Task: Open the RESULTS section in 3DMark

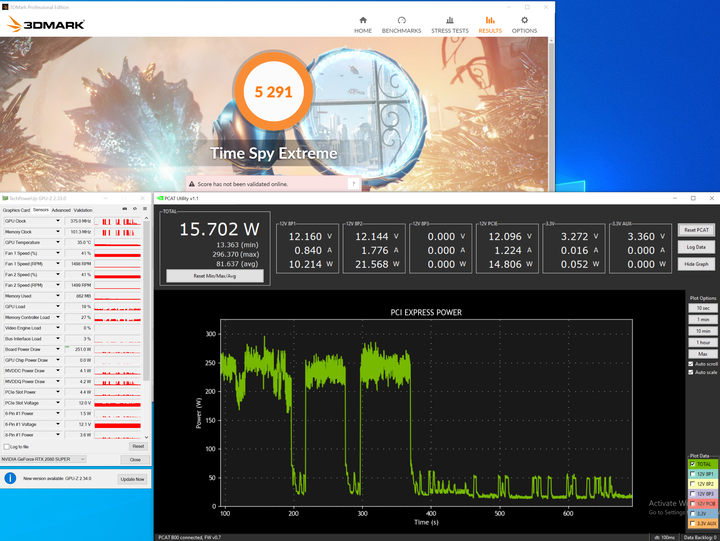Action: click(x=490, y=25)
